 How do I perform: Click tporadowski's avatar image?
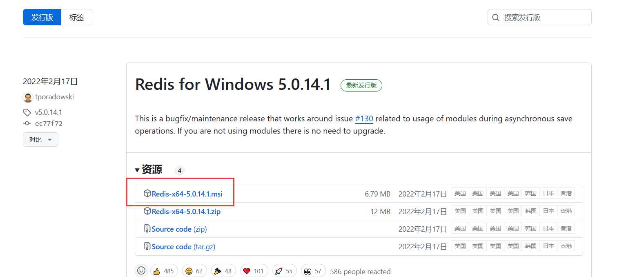click(x=28, y=98)
